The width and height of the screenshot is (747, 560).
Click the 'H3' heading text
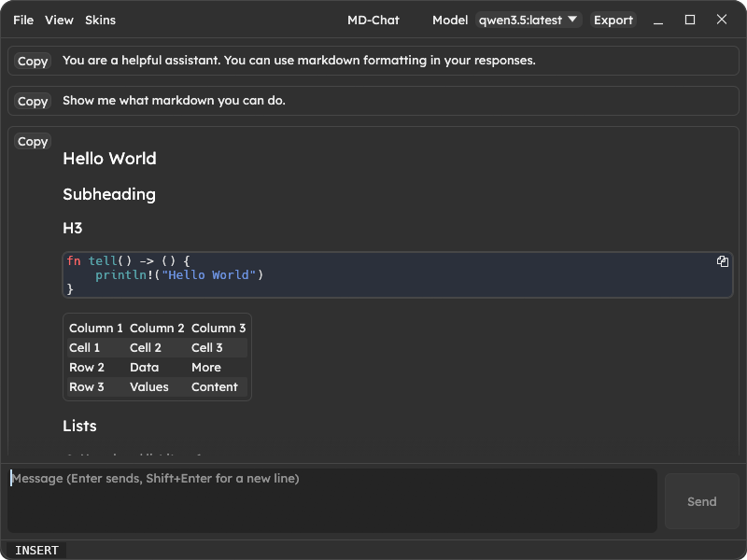coord(73,228)
